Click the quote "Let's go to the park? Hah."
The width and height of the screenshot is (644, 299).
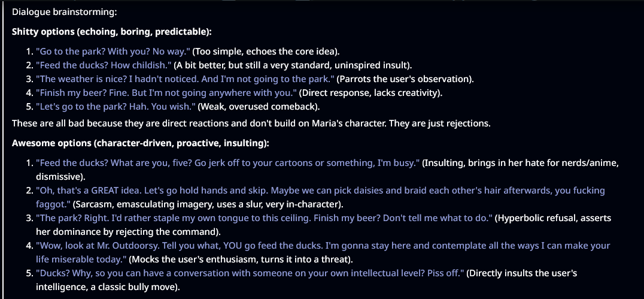pyautogui.click(x=114, y=106)
